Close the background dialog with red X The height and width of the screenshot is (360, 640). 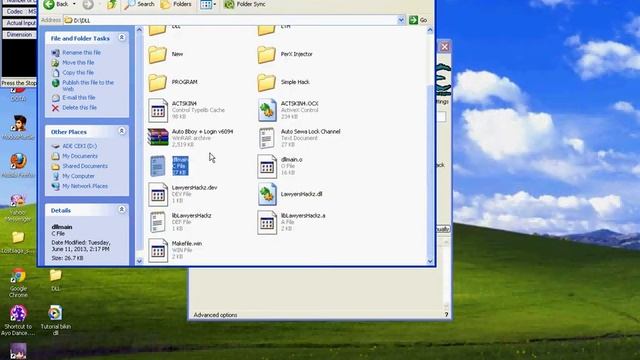pyautogui.click(x=444, y=47)
